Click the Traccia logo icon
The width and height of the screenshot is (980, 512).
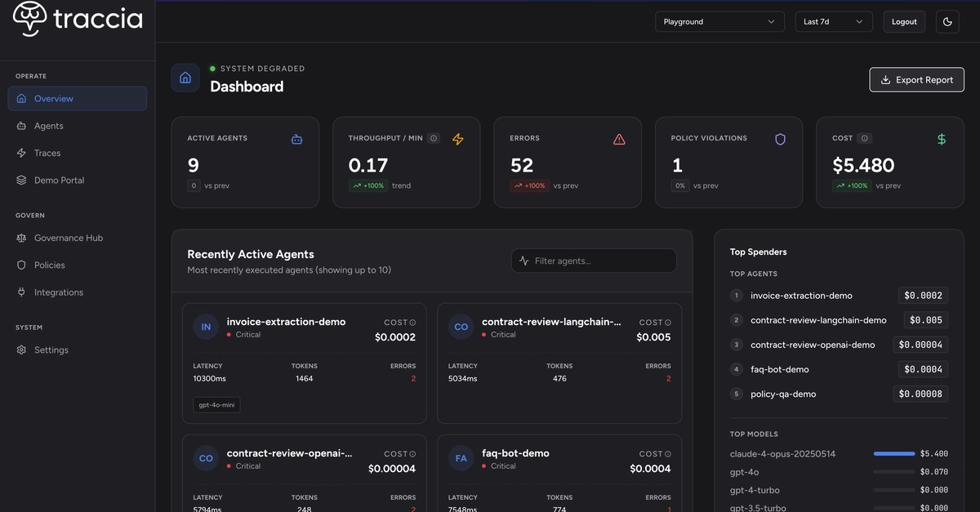click(29, 18)
